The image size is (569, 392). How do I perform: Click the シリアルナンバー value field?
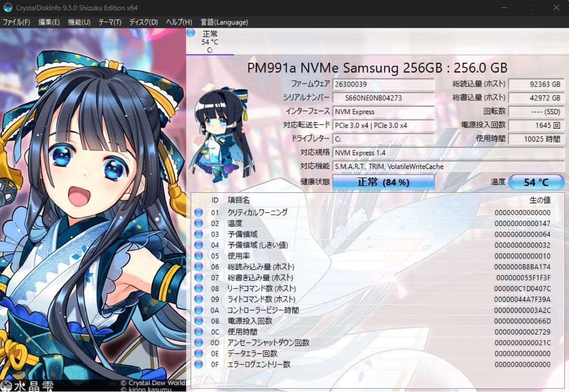tap(383, 97)
